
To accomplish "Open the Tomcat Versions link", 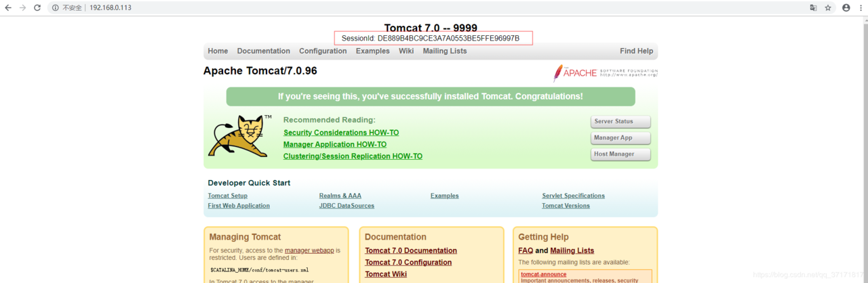I will click(x=566, y=206).
